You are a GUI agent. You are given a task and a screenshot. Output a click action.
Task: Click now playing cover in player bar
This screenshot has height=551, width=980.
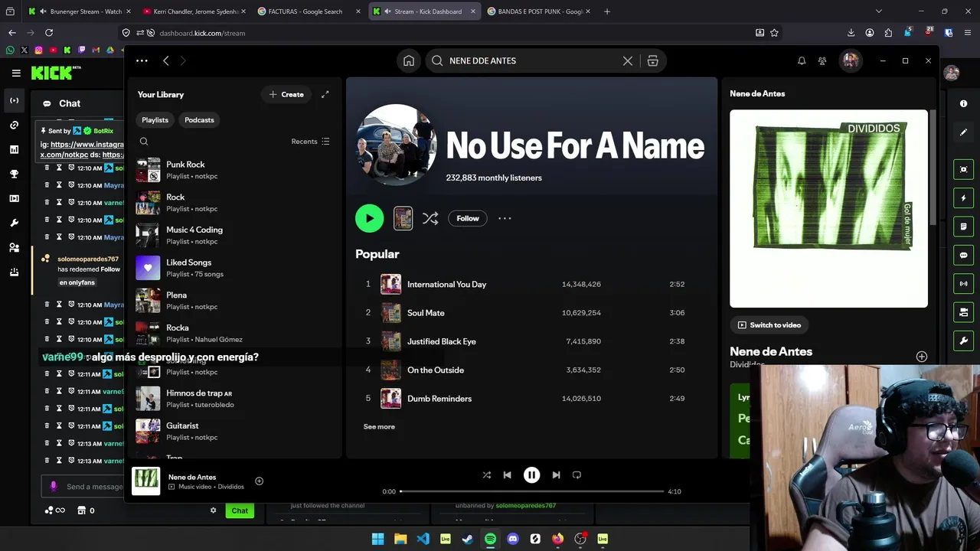[146, 481]
